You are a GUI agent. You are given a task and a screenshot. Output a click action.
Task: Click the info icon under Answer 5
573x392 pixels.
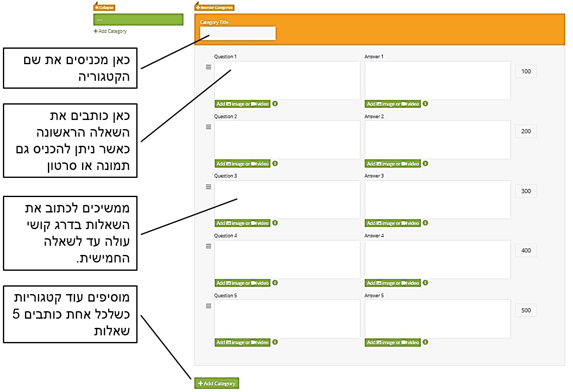[x=425, y=342]
